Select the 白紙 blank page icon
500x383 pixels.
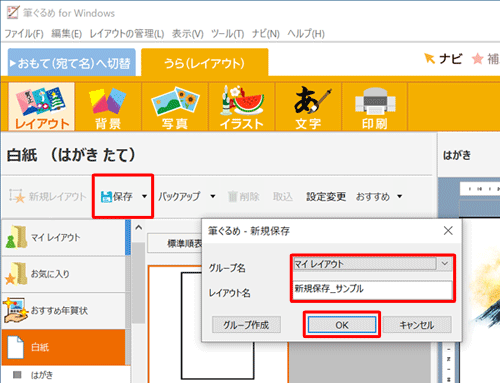(x=16, y=347)
